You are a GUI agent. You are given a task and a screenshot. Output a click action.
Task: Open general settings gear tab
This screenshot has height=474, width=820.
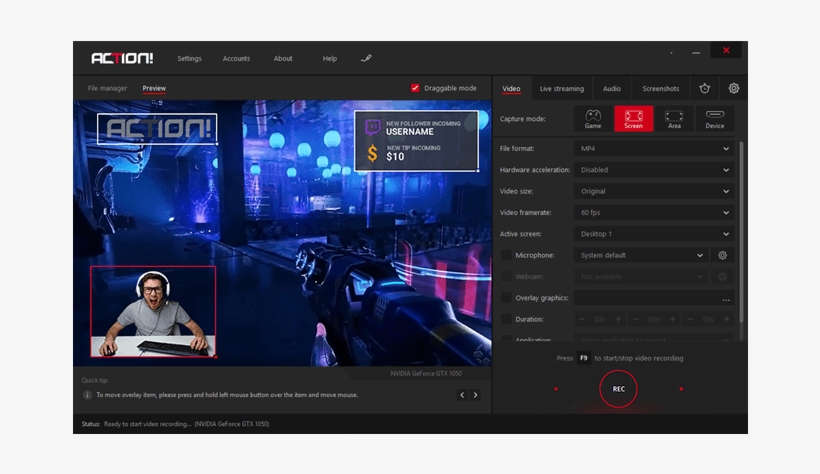point(734,88)
